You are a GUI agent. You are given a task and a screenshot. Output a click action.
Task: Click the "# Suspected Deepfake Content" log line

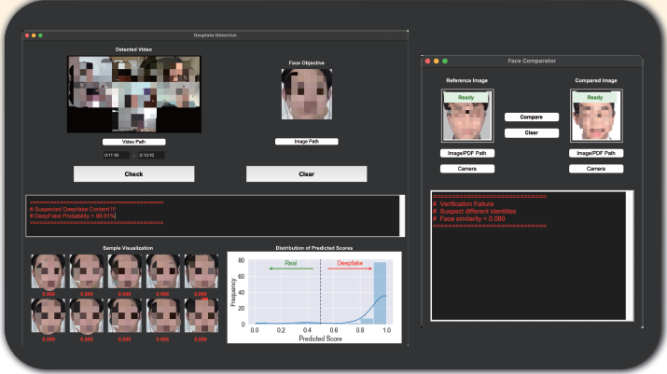72,209
